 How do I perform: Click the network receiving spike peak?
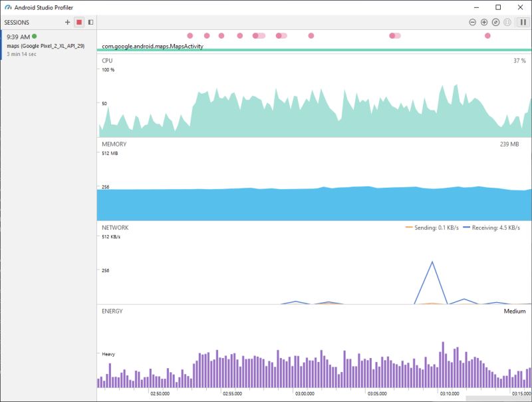coord(434,263)
